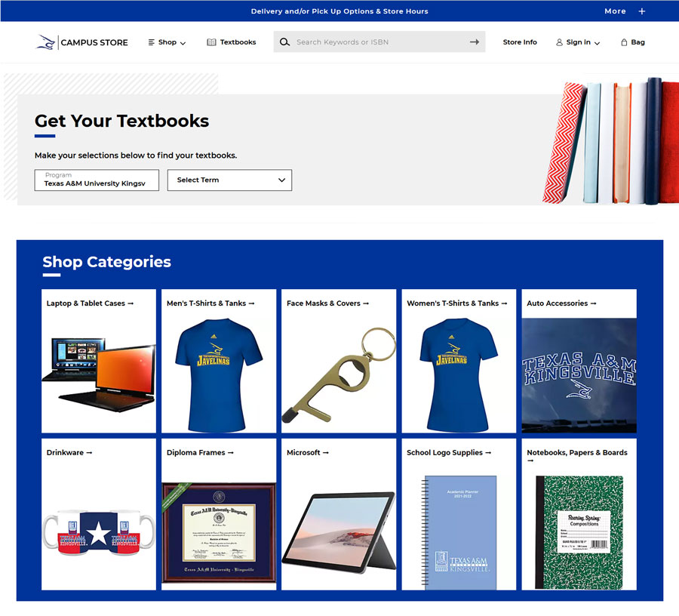Click the men's blue Javelinas t-shirt image
Image resolution: width=679 pixels, height=616 pixels.
tap(218, 375)
